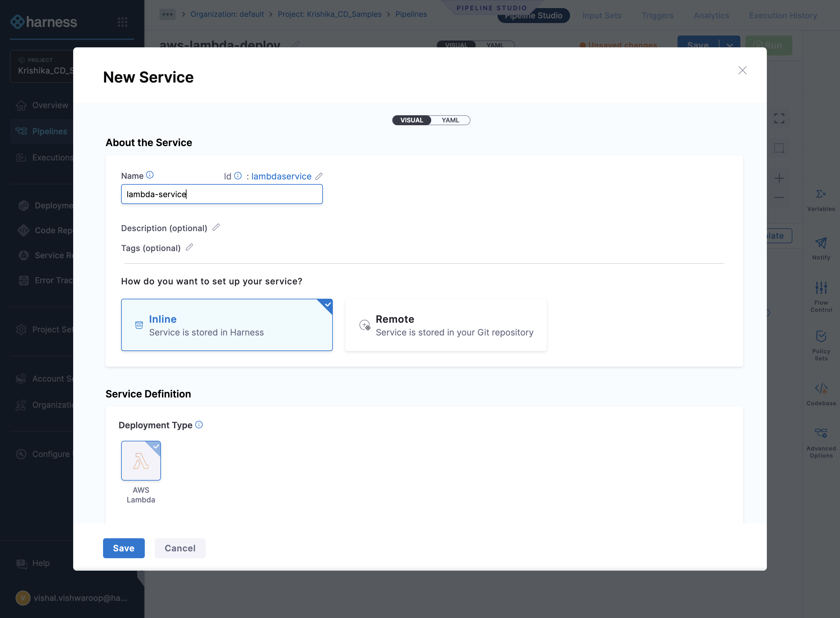
Task: Zoom in on the pipeline canvas
Action: (779, 178)
